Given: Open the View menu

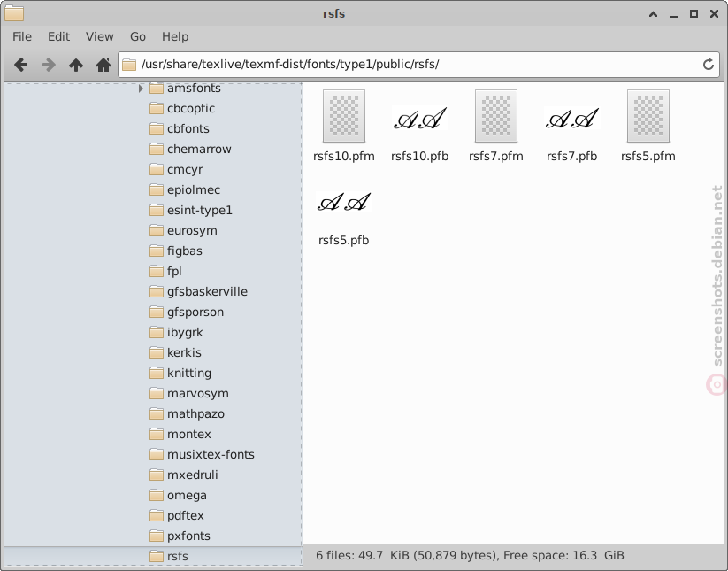Looking at the screenshot, I should coord(99,36).
